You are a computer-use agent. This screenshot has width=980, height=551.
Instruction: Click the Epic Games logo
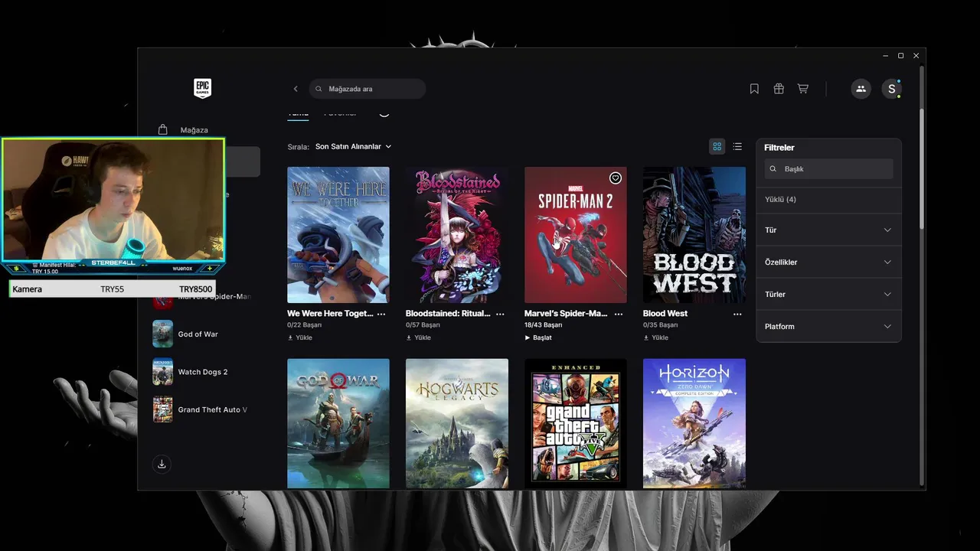[x=202, y=88]
